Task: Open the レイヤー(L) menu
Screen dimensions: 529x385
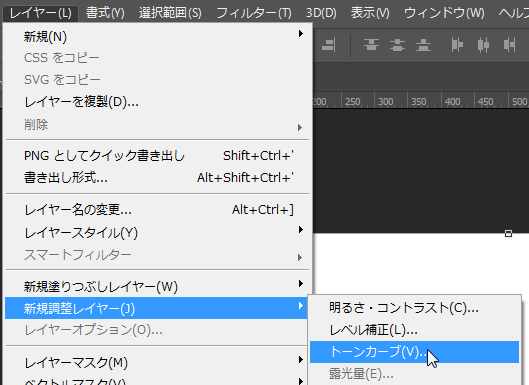Action: click(x=40, y=13)
